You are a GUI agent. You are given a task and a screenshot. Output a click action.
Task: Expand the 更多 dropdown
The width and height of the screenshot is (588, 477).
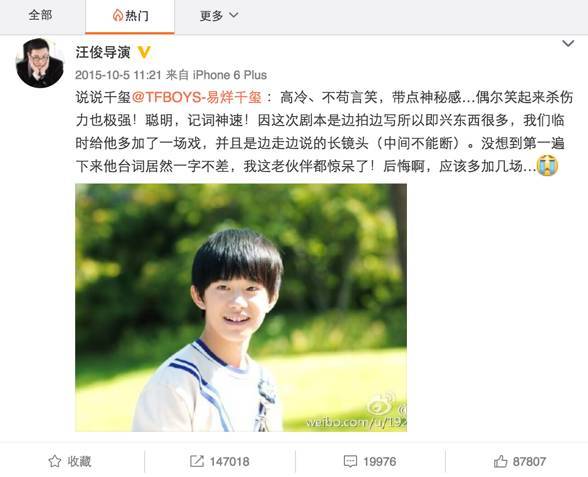coord(219,16)
